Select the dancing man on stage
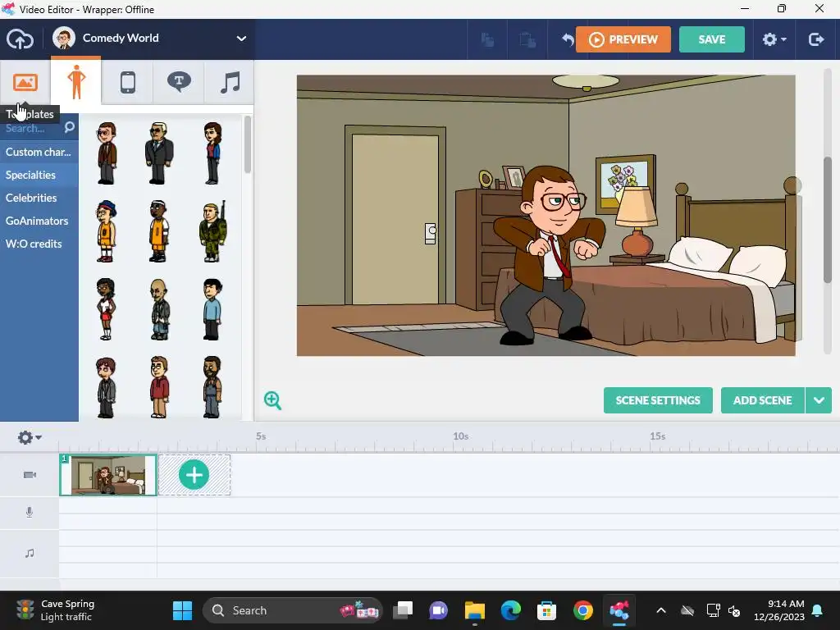 point(549,254)
